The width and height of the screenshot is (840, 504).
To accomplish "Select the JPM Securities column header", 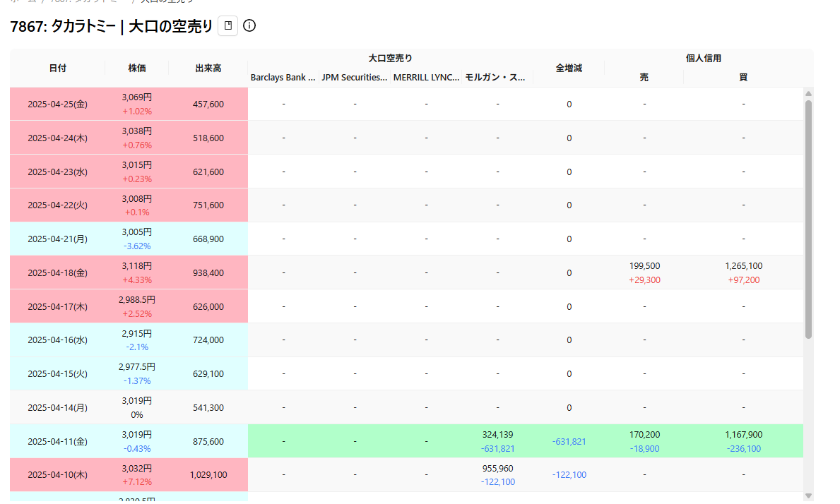I will tap(355, 78).
